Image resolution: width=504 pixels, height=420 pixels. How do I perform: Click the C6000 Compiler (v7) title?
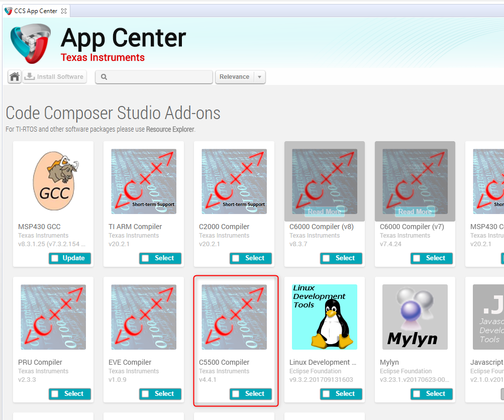tap(412, 227)
